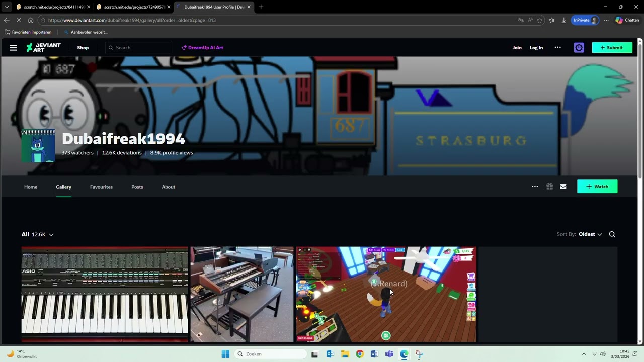Image resolution: width=644 pixels, height=362 pixels.
Task: Open Chrome from the taskbar
Action: coord(360,354)
